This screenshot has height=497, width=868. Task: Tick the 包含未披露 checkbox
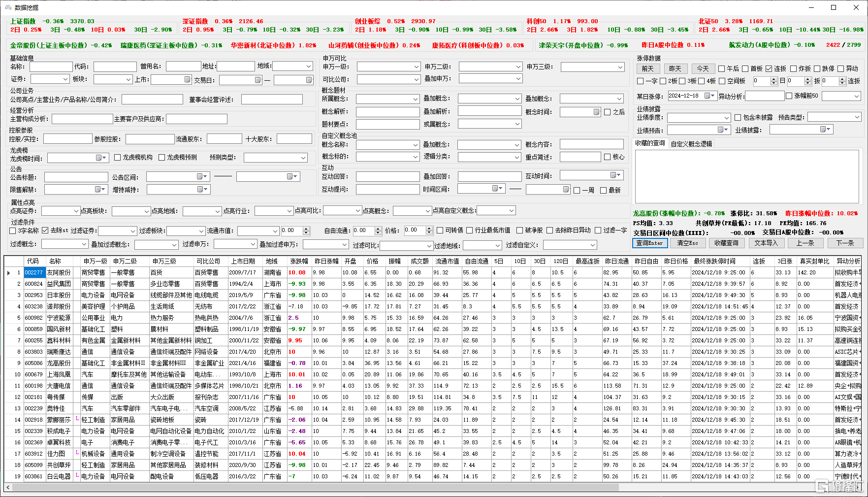738,118
